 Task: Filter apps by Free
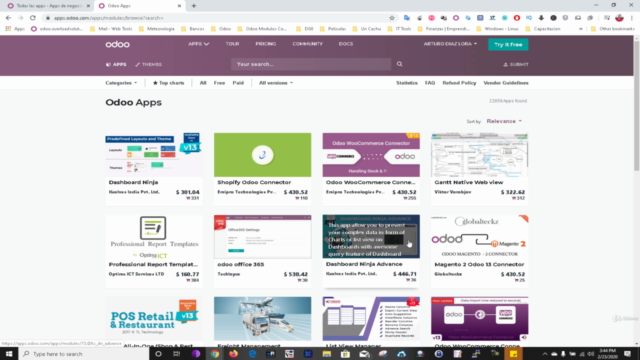219,83
